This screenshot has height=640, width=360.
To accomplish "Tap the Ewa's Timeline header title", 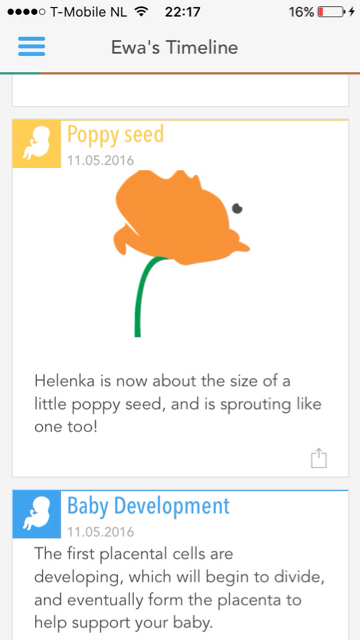I will pos(175,47).
